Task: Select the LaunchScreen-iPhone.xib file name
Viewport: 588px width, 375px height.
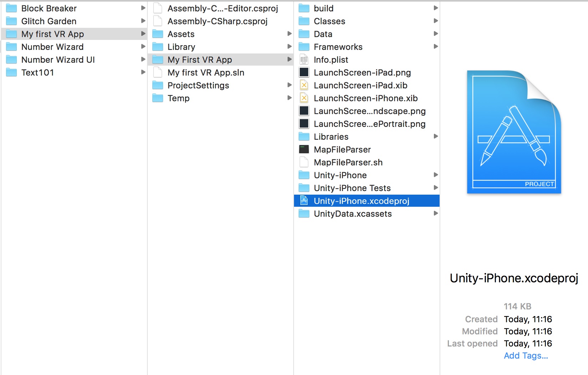Action: [366, 98]
